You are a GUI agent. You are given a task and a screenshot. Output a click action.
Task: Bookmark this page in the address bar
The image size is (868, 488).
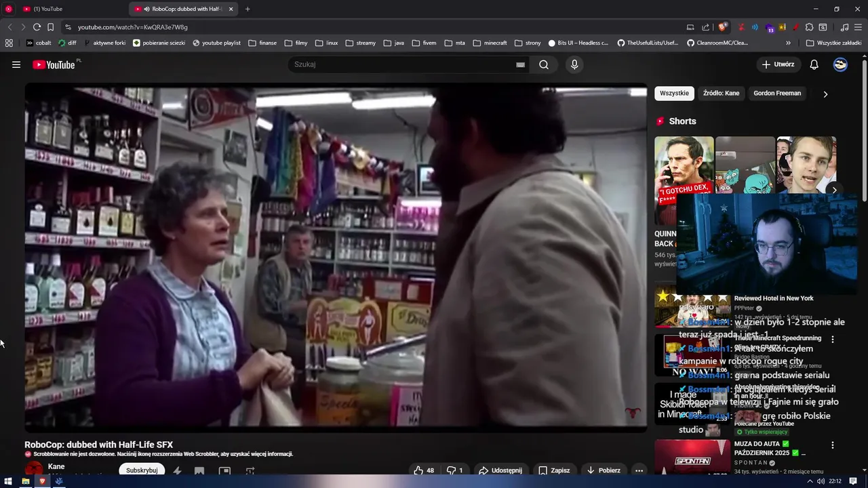[x=50, y=27]
